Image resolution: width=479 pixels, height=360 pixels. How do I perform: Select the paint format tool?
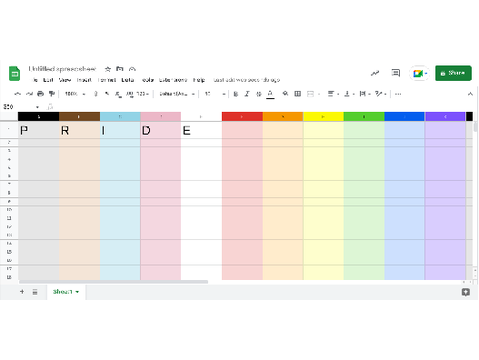(52, 94)
